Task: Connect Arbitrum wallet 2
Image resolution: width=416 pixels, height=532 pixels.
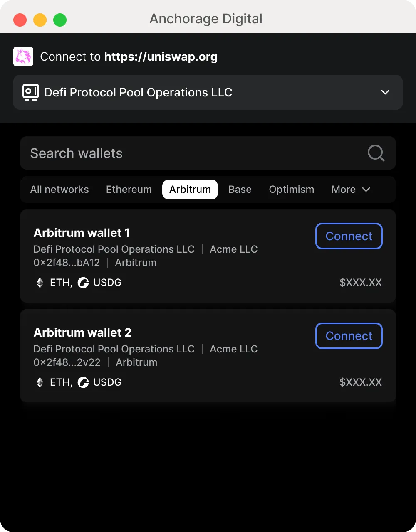Action: coord(349,336)
